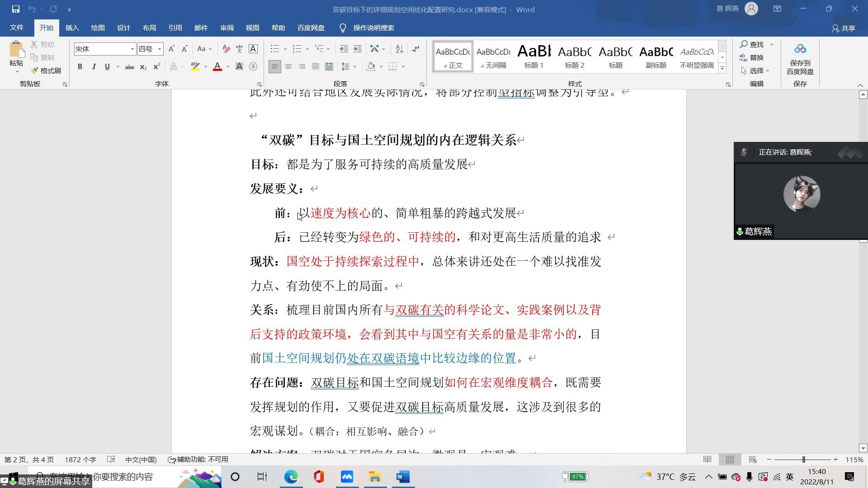
Task: Show or hide paragraph marks
Action: 415,49
